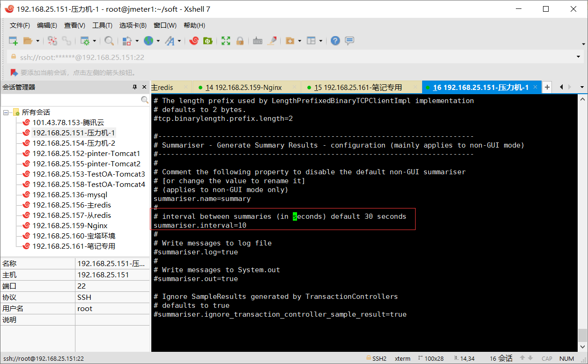Screen dimensions: 588x364
Task: Open the 工具(T) menu
Action: point(102,25)
